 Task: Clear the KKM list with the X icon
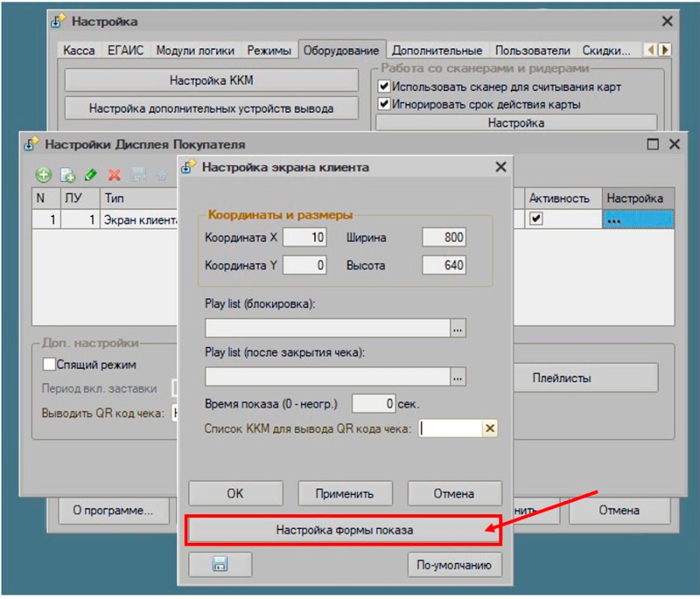coord(490,429)
